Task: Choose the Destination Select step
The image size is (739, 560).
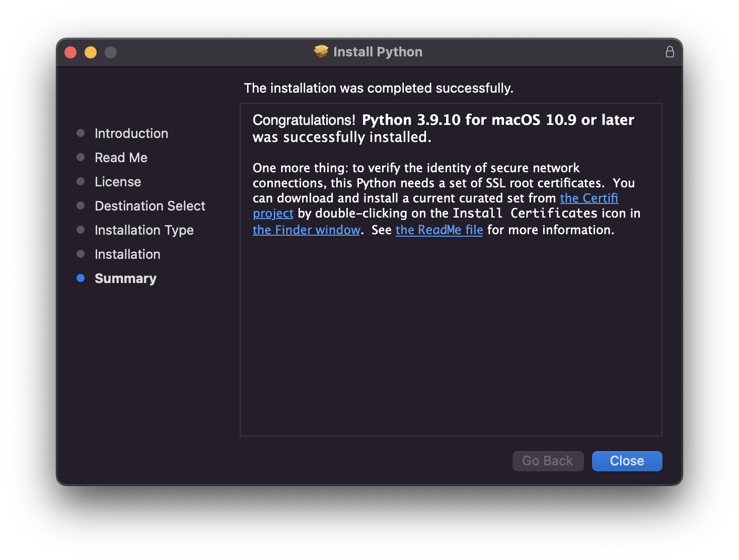Action: (x=150, y=206)
